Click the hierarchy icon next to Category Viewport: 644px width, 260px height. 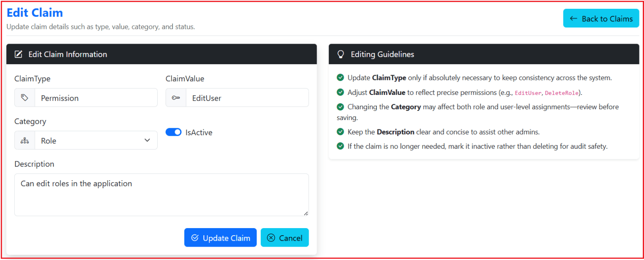25,140
